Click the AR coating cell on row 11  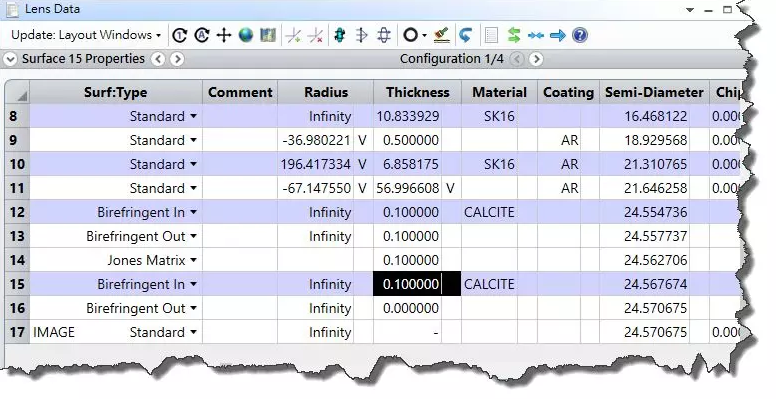[559, 188]
